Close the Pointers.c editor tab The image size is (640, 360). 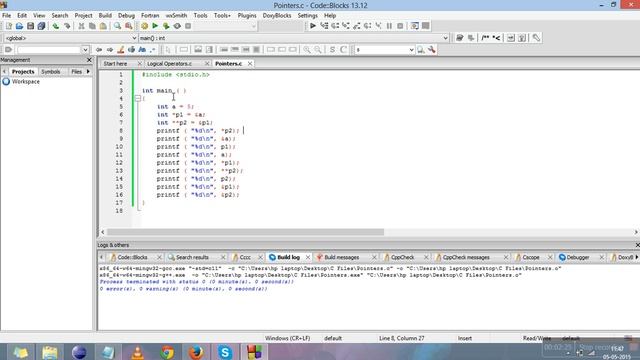coord(250,64)
